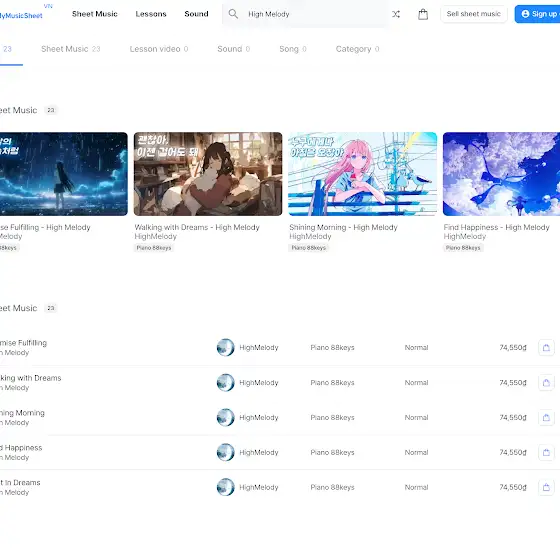The image size is (560, 560).
Task: Click the MyMusicSheet logo
Action: [x=21, y=15]
